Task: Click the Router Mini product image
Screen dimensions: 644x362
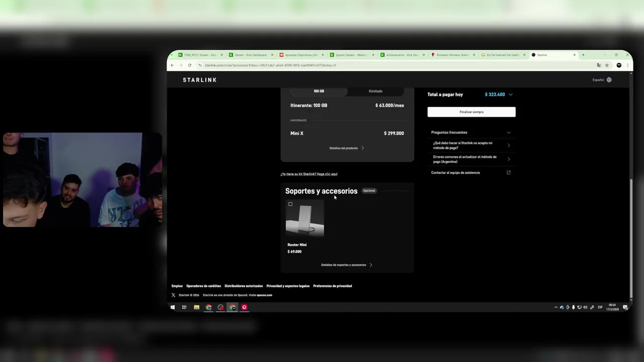Action: 305,218
